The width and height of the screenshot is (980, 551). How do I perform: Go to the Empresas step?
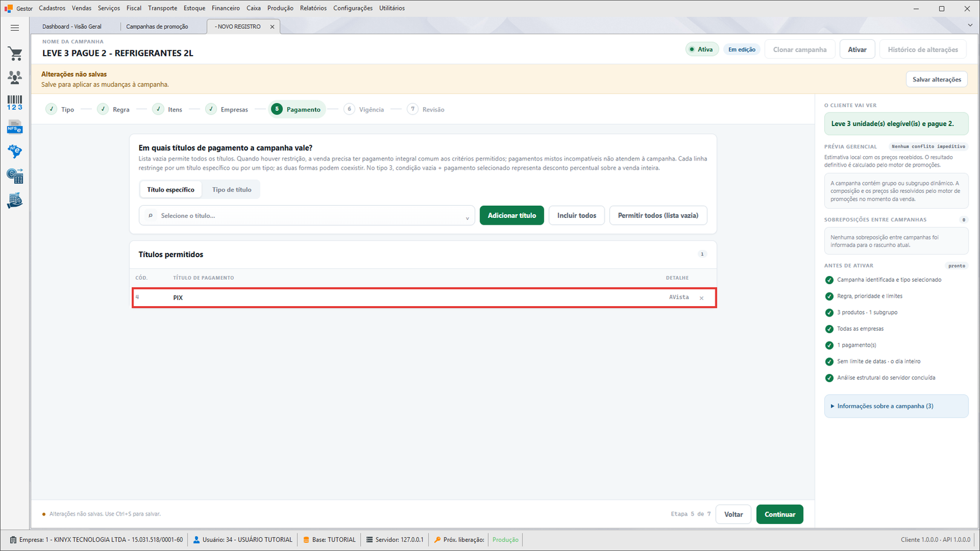pos(227,110)
